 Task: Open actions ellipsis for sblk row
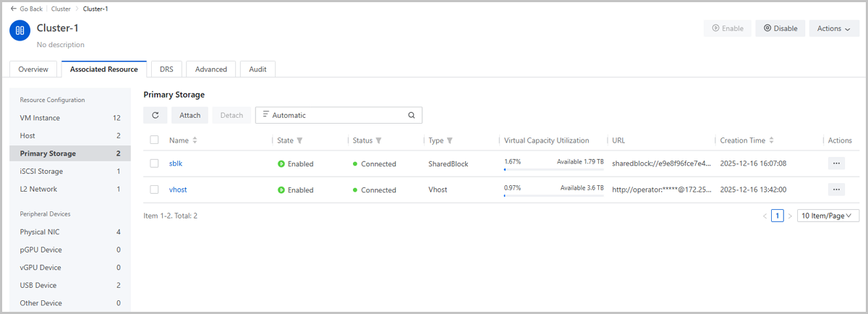[836, 164]
